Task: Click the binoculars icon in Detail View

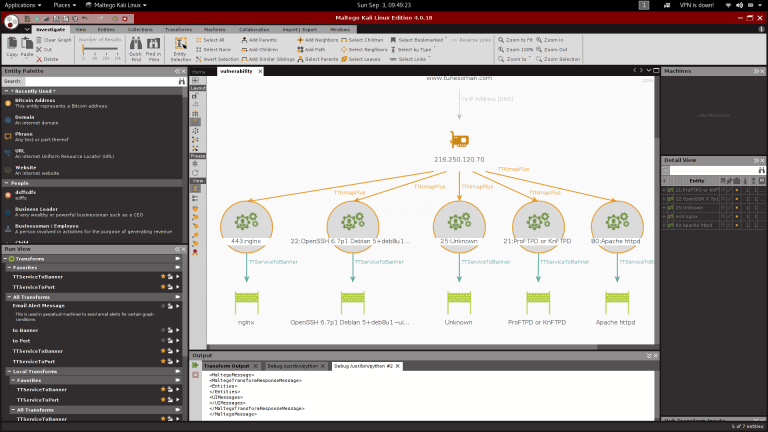Action: pos(761,170)
